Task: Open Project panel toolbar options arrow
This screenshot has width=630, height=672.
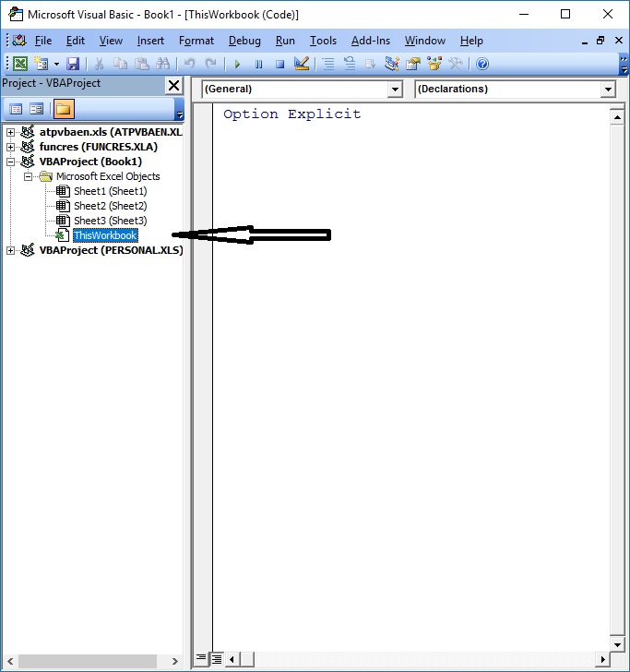Action: pos(180,109)
